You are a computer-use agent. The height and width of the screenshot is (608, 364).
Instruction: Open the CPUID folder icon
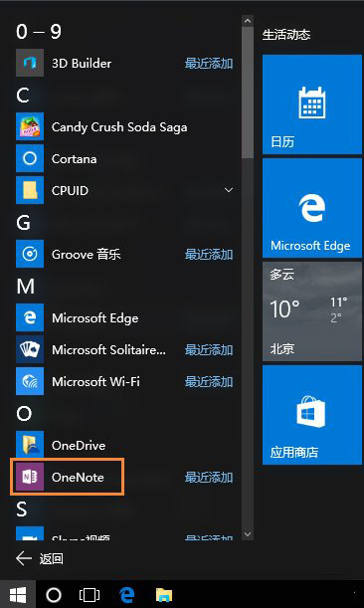30,190
